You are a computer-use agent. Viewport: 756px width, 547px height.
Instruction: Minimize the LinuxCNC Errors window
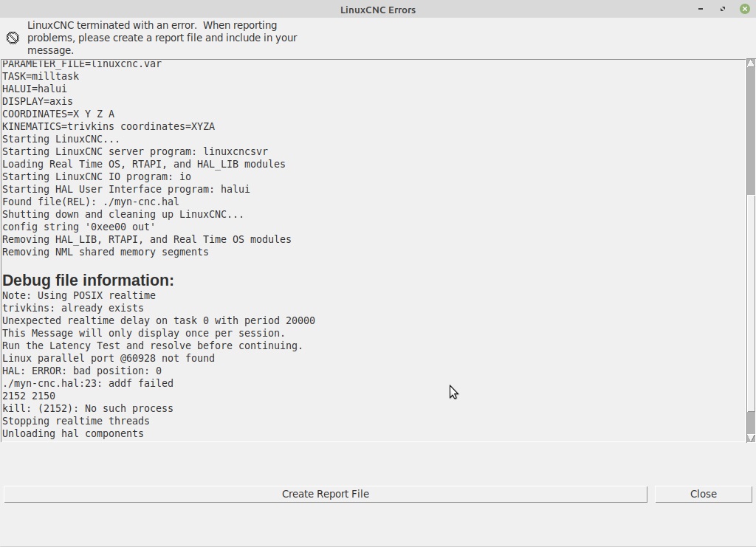[701, 9]
